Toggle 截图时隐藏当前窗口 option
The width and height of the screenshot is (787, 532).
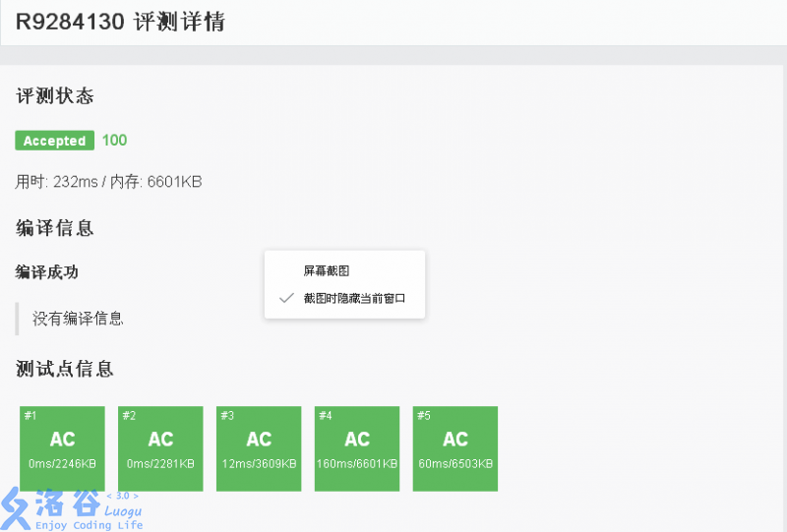click(354, 298)
